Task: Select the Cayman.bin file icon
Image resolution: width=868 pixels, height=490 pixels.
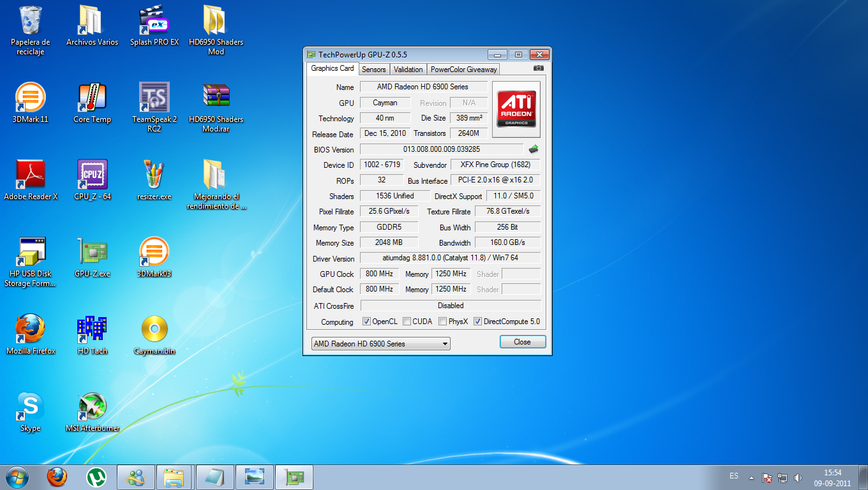Action: [154, 329]
